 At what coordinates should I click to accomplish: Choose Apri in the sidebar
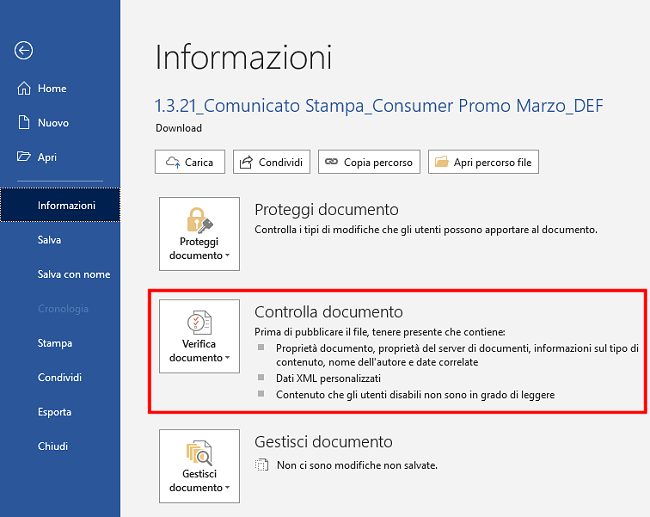click(x=60, y=157)
